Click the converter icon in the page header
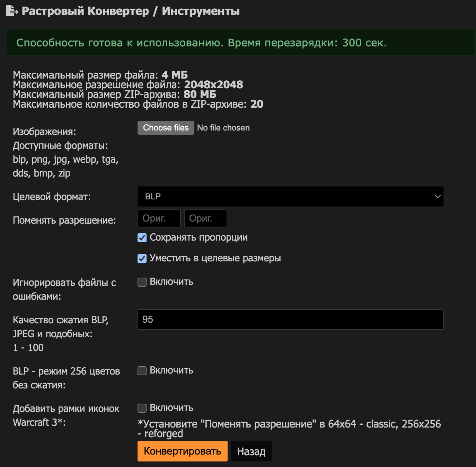The height and width of the screenshot is (467, 476). (12, 11)
